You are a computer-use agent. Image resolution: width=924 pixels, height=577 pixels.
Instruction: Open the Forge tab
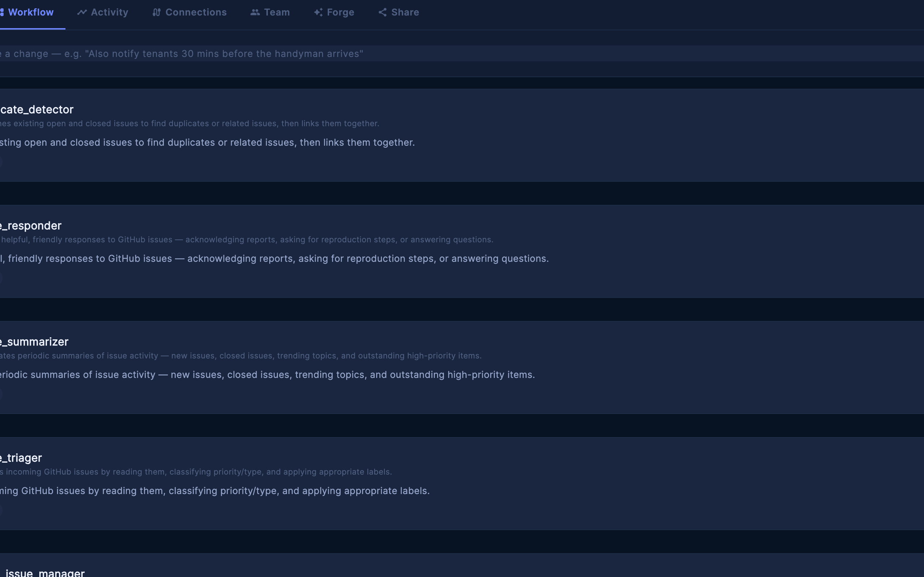click(x=340, y=12)
